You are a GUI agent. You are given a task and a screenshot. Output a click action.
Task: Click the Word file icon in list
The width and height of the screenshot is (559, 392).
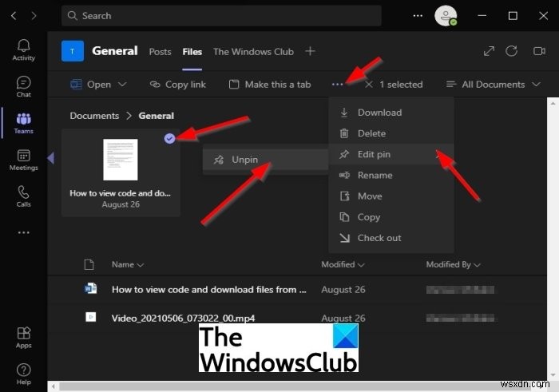[90, 288]
